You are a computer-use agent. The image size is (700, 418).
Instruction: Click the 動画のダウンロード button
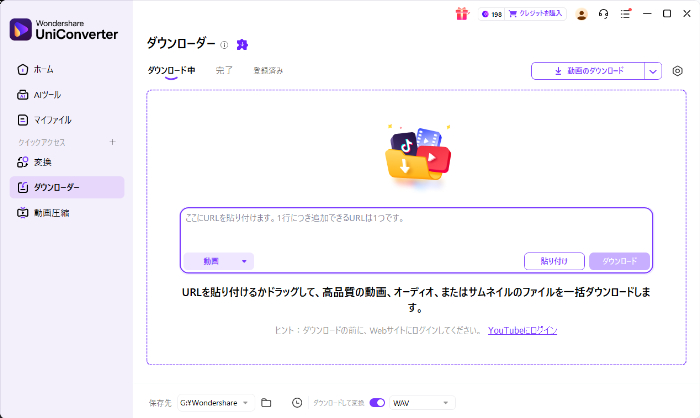(x=588, y=71)
